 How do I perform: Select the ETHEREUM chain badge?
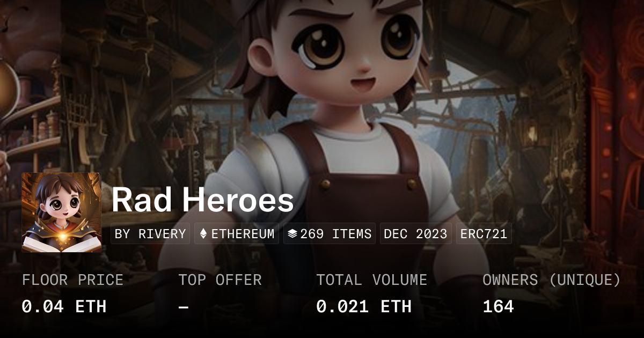pyautogui.click(x=237, y=234)
